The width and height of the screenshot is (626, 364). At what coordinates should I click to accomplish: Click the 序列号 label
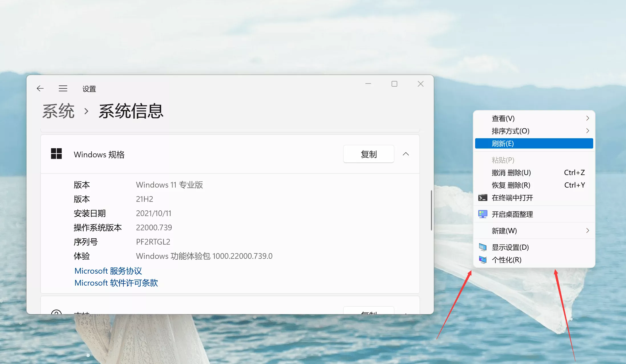tap(86, 242)
